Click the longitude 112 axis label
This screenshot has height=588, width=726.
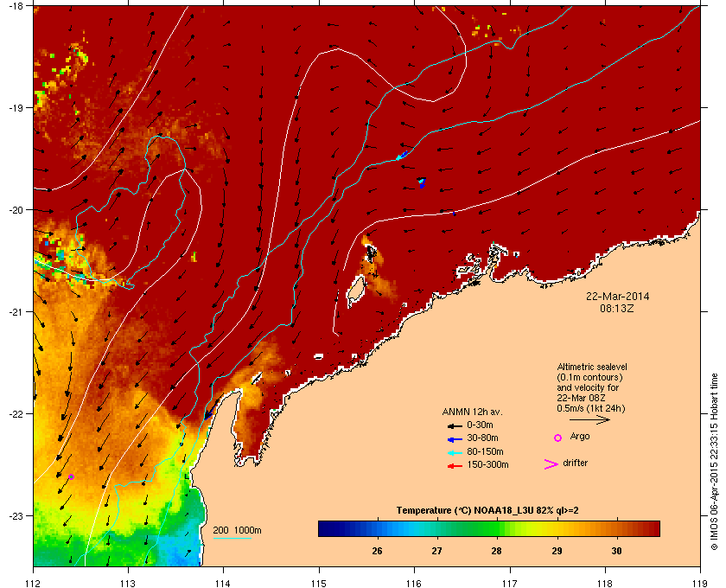click(34, 584)
